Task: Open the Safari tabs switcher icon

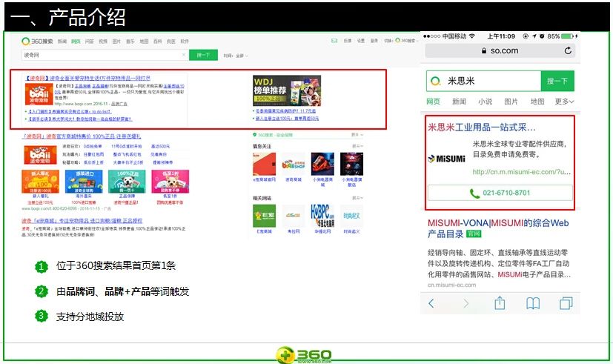Action: click(566, 303)
